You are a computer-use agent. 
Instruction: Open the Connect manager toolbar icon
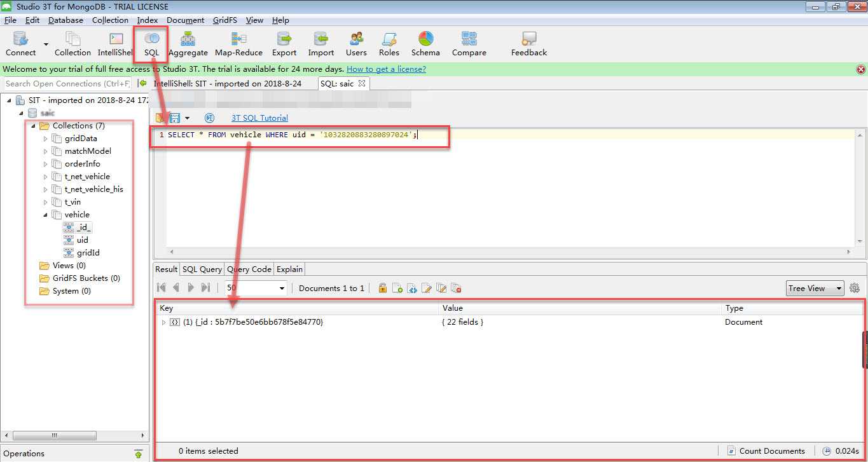[20, 44]
